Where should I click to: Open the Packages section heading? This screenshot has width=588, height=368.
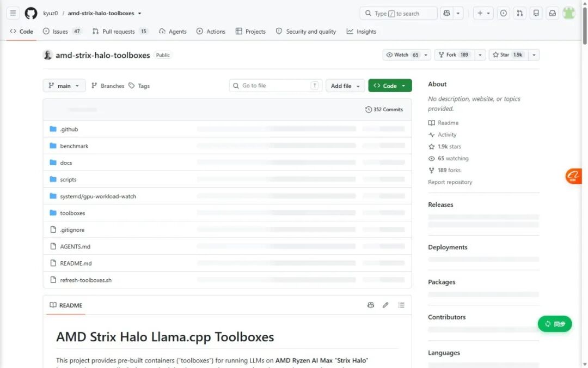click(442, 282)
